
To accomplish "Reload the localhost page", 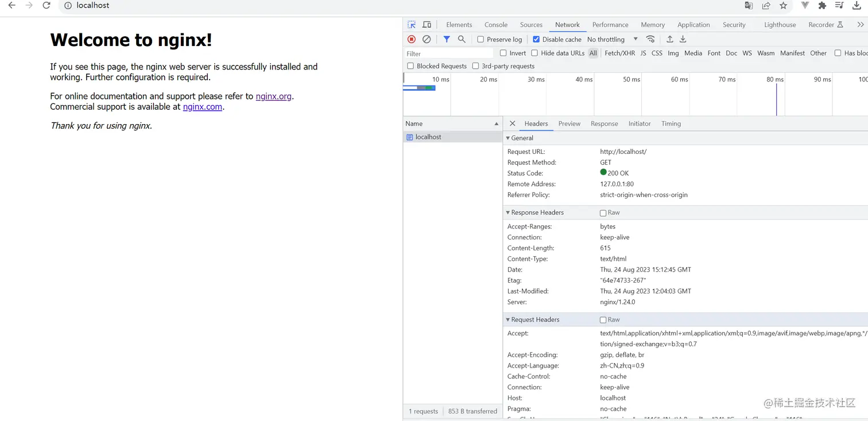I will click(46, 6).
